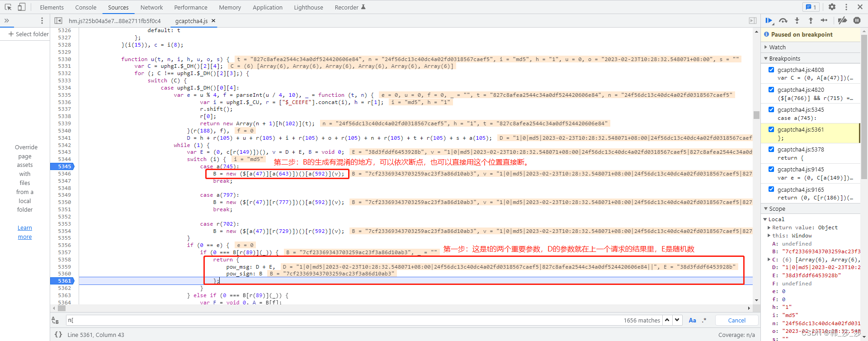Resume script execution

point(769,20)
